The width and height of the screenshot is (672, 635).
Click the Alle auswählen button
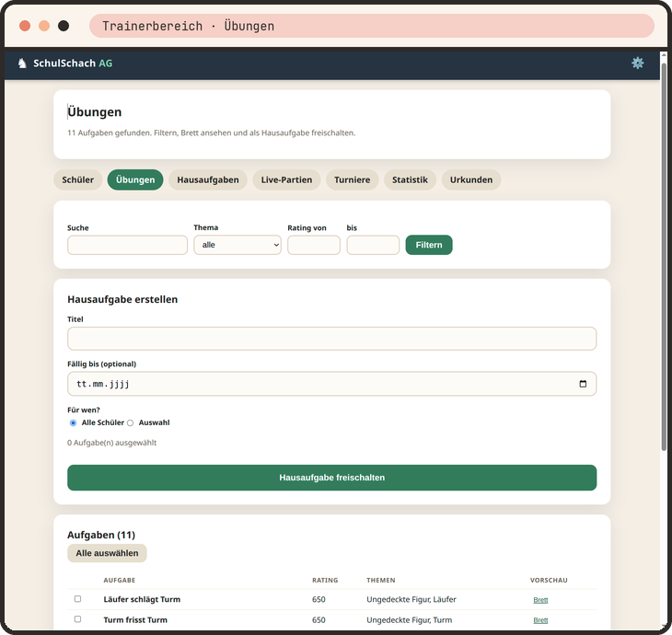107,553
